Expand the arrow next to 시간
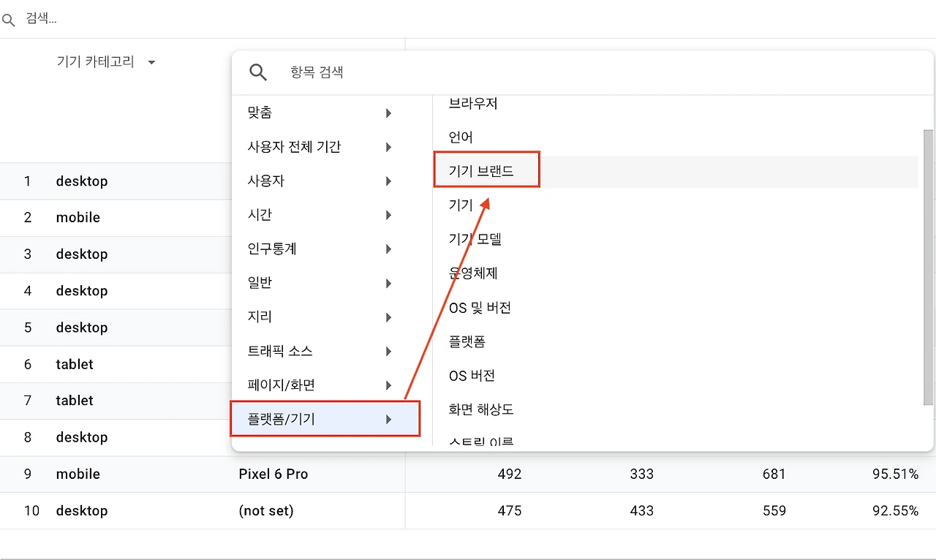 point(388,216)
